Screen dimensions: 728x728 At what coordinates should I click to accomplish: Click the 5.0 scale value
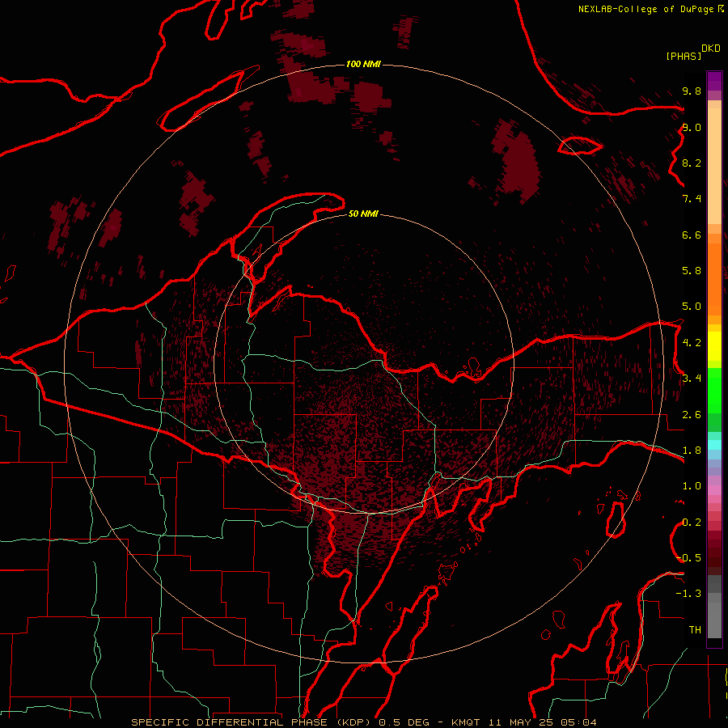click(692, 307)
